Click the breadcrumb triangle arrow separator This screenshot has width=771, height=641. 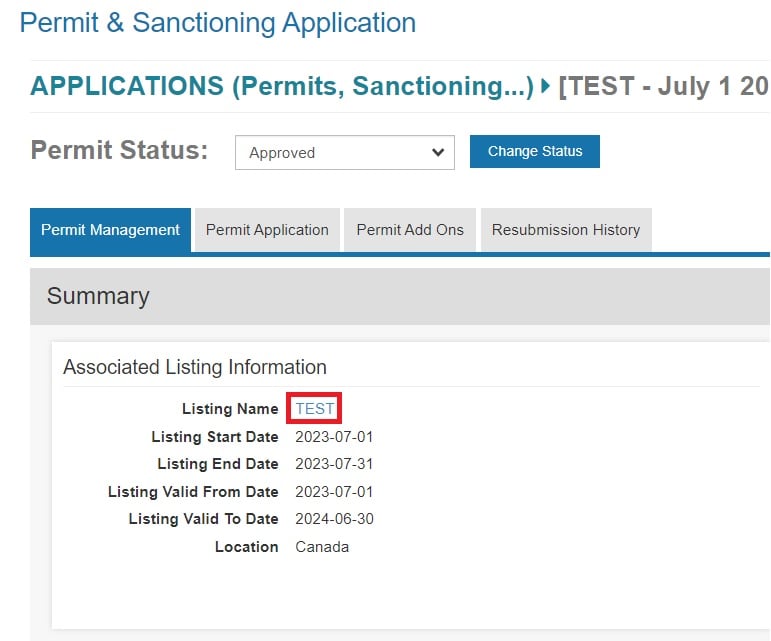coord(546,86)
